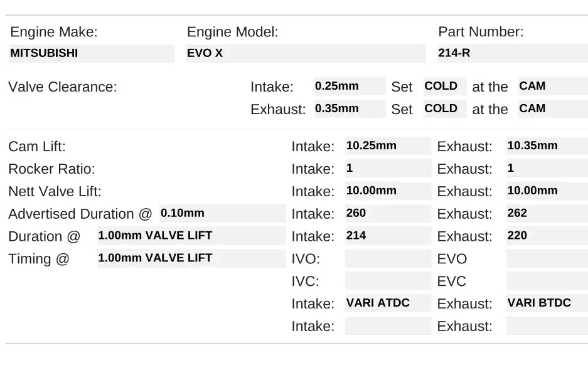Click the Part Number field showing 214-R

click(511, 53)
